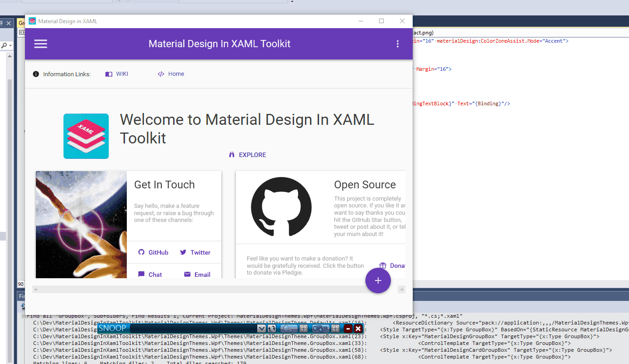Open the Snoop window selection dropdown
The image size is (629, 364).
(261, 329)
